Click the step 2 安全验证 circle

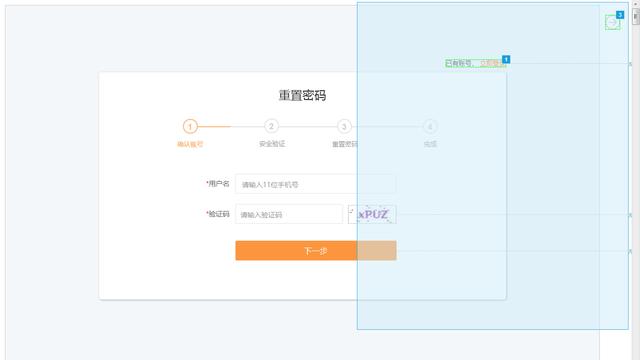tap(271, 126)
